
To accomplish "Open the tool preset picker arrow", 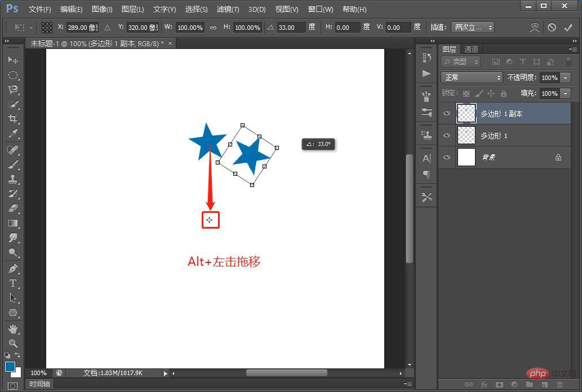I will tap(31, 28).
